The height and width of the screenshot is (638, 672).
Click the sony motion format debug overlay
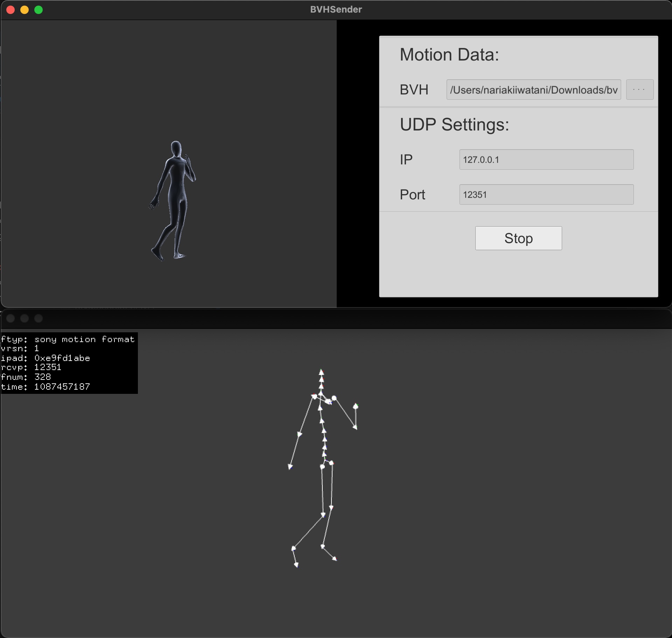click(69, 363)
